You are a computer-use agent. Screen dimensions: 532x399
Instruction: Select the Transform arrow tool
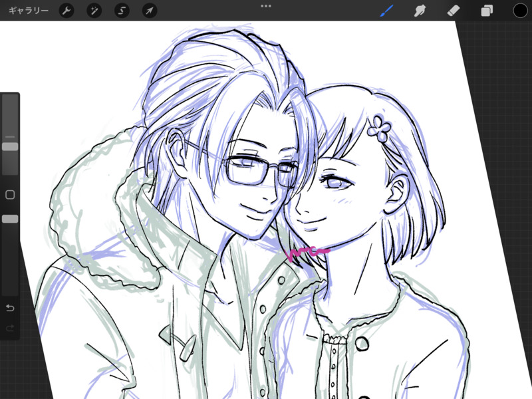point(150,11)
